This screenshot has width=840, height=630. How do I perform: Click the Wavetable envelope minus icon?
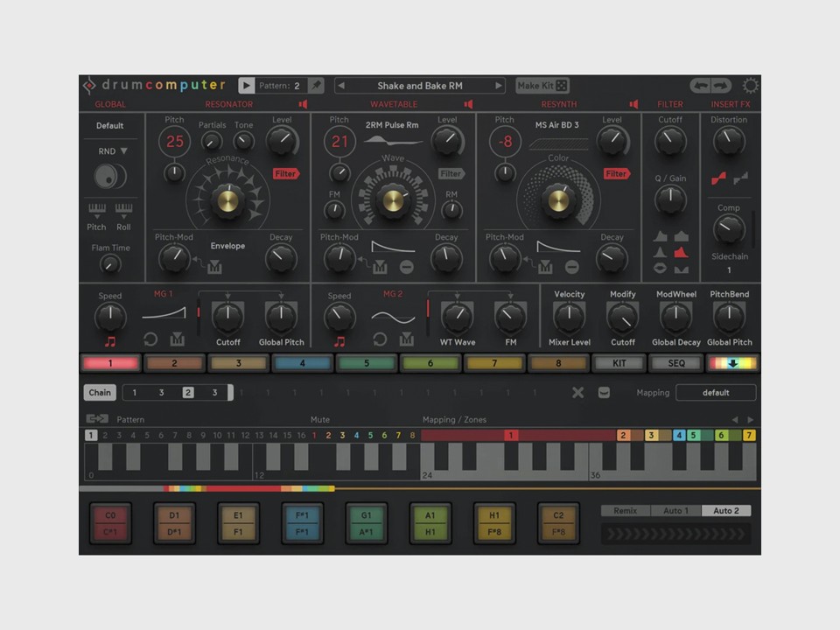(x=407, y=266)
